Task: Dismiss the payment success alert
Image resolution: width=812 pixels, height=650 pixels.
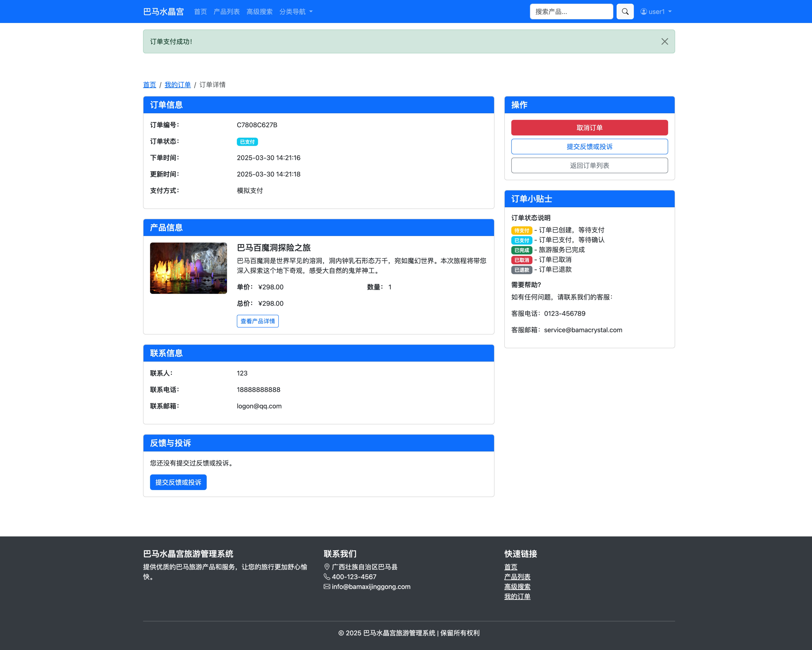Action: 664,41
